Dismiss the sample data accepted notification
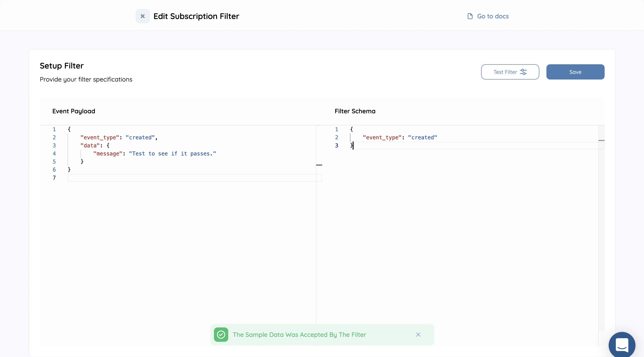644x357 pixels. 418,334
